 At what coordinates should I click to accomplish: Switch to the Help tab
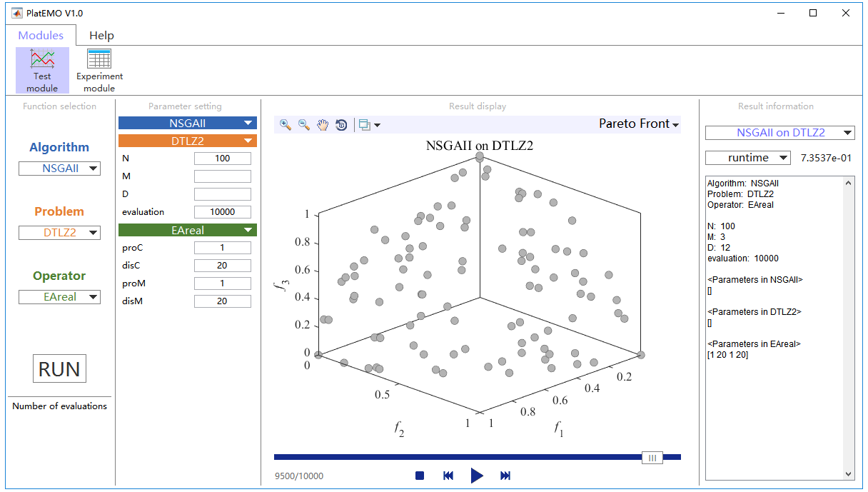pos(101,35)
